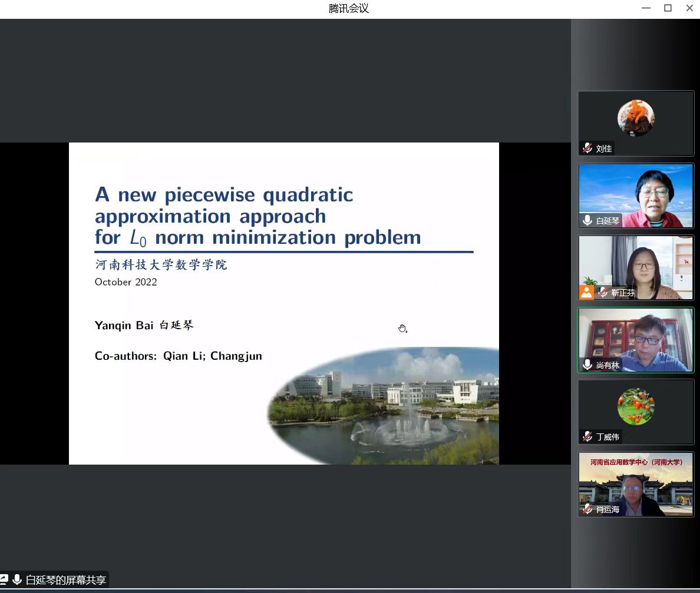The height and width of the screenshot is (593, 700).
Task: Click 丁威伟's round fruit avatar
Action: click(x=636, y=406)
